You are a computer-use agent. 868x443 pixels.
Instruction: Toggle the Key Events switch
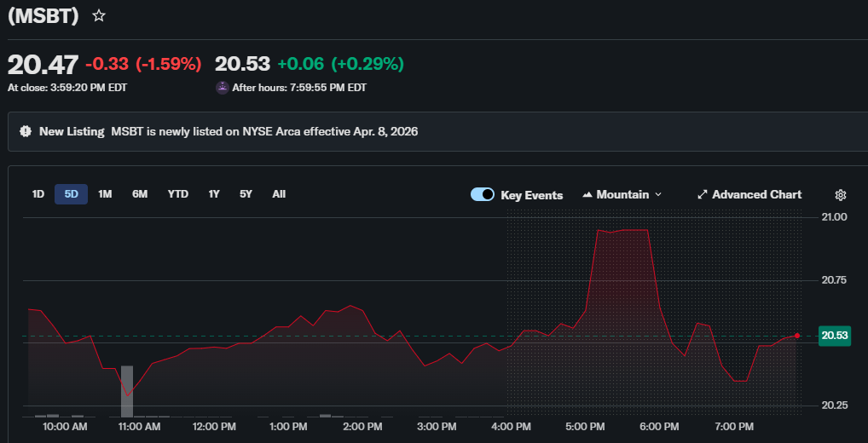(x=483, y=195)
